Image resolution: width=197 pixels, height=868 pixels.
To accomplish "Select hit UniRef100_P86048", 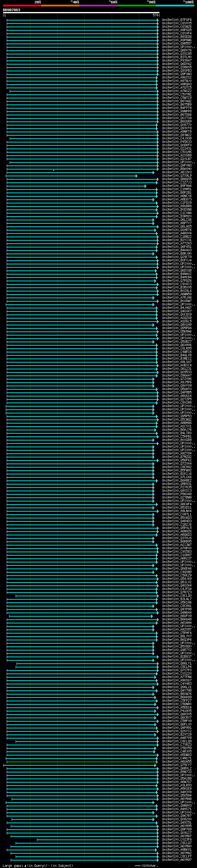I will pyautogui.click(x=177, y=494).
